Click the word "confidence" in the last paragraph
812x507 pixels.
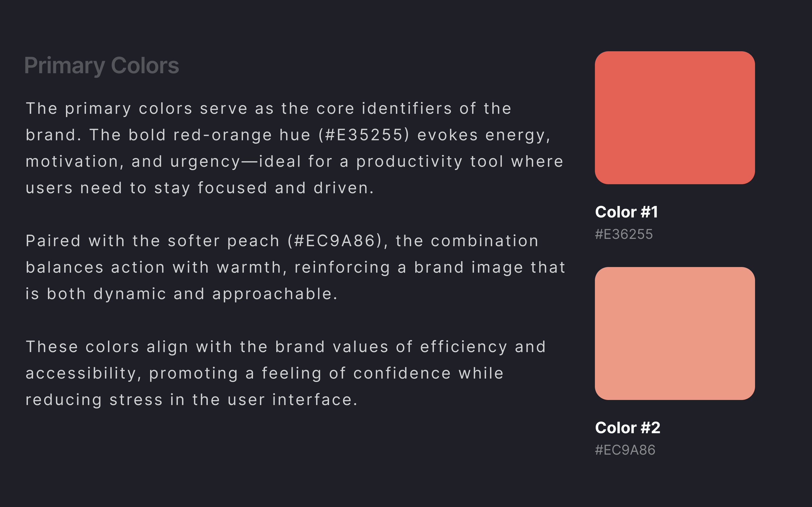[x=402, y=373]
